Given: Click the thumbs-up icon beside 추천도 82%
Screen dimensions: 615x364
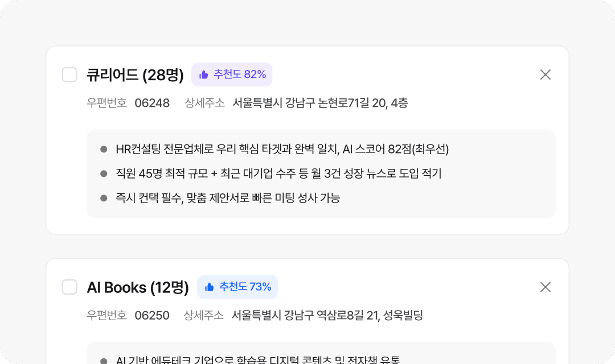Looking at the screenshot, I should (204, 75).
